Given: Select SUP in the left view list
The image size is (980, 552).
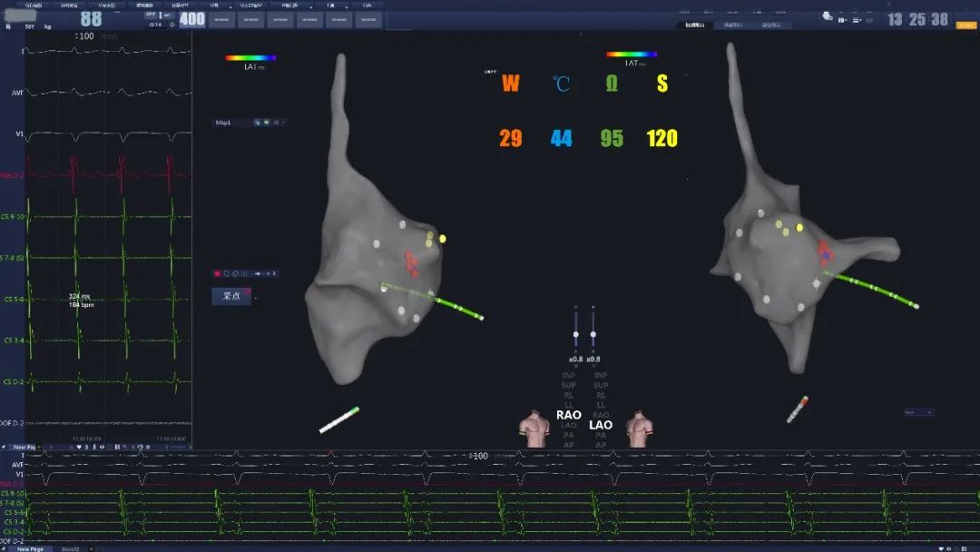Looking at the screenshot, I should (x=569, y=385).
